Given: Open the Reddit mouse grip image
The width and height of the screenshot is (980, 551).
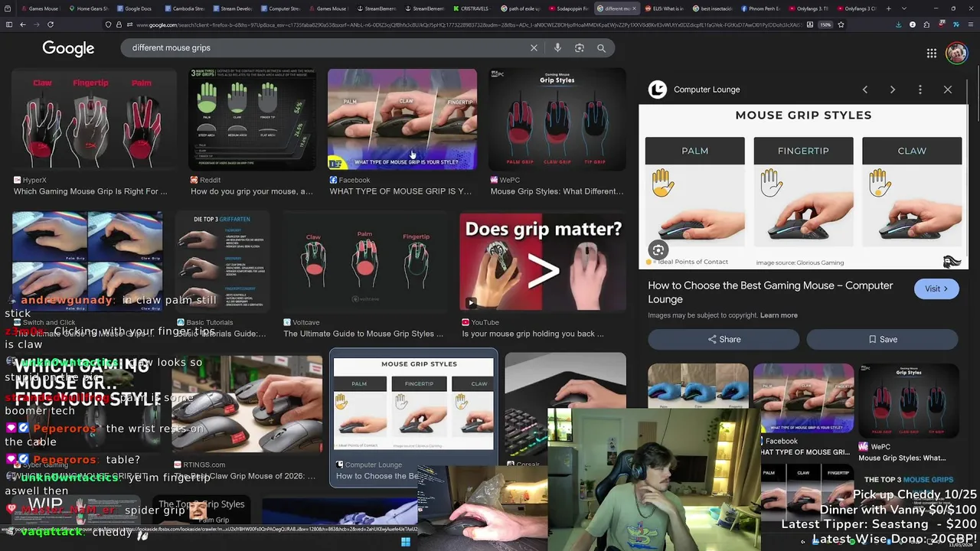Looking at the screenshot, I should (251, 119).
